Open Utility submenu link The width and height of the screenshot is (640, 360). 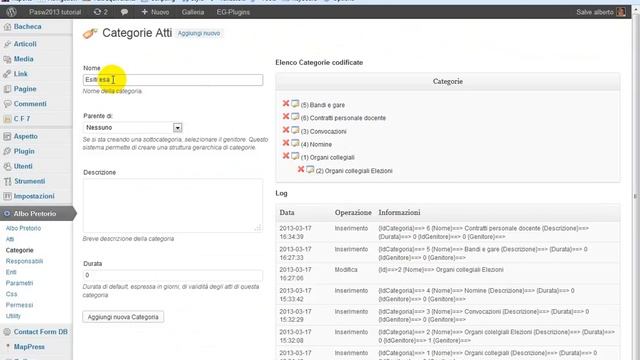[x=13, y=316]
